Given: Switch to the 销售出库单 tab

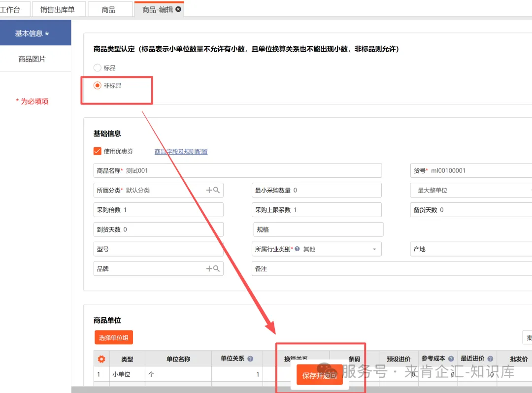Looking at the screenshot, I should (x=57, y=9).
